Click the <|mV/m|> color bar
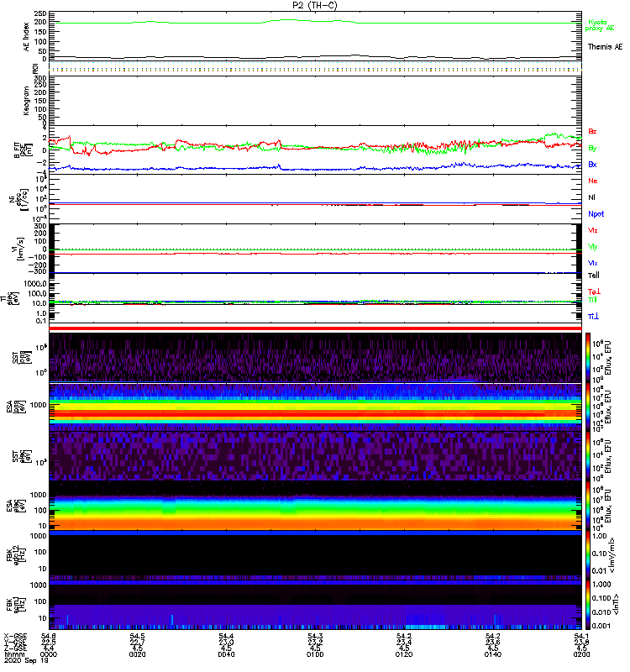 tap(587, 555)
